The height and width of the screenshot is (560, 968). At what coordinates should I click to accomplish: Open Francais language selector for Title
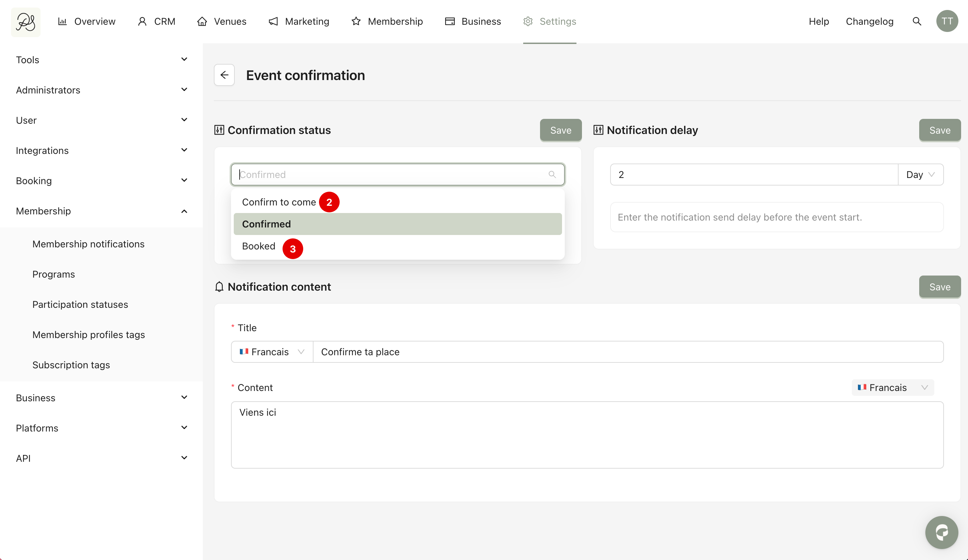(272, 352)
